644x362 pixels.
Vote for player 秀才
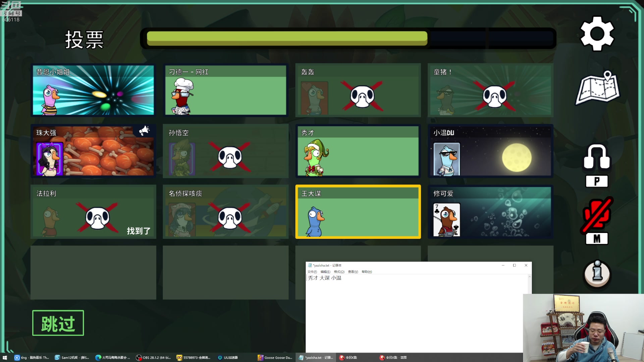point(358,151)
